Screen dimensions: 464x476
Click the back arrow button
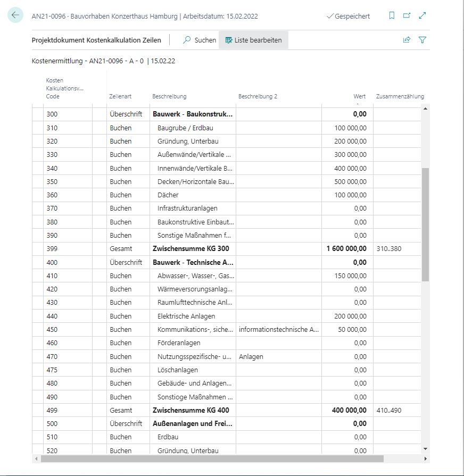(15, 15)
